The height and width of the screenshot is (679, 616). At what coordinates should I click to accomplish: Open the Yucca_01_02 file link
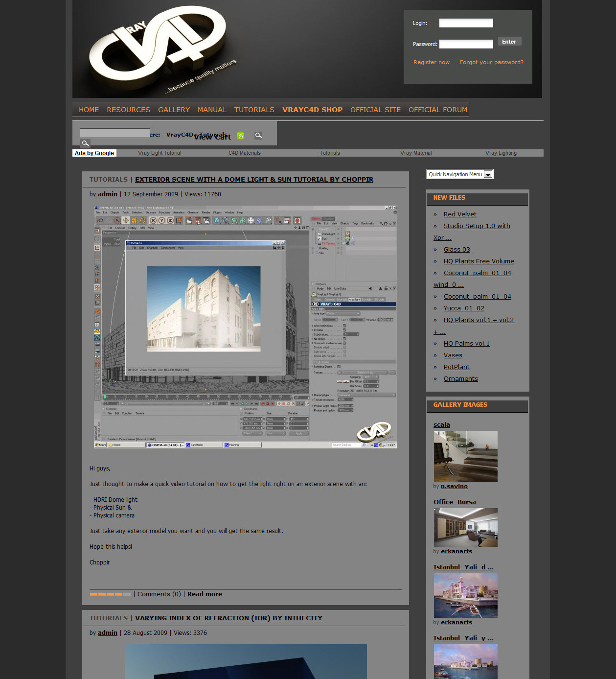pyautogui.click(x=464, y=308)
